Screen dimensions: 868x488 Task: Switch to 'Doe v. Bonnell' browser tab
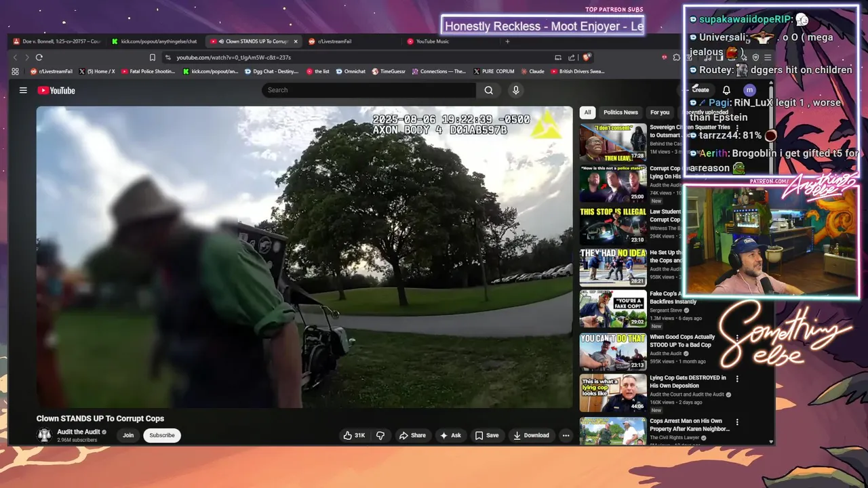(57, 41)
